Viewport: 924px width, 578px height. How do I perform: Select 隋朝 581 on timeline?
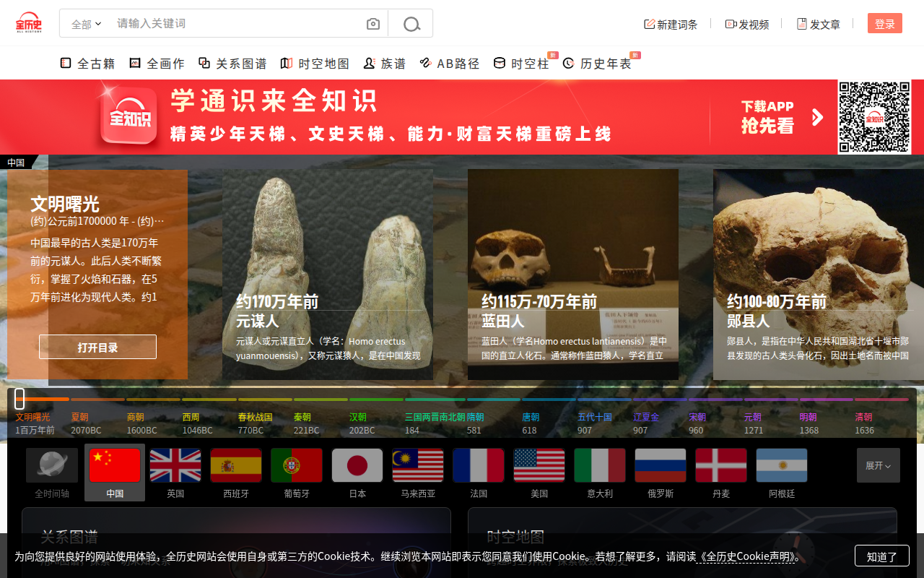pyautogui.click(x=475, y=423)
